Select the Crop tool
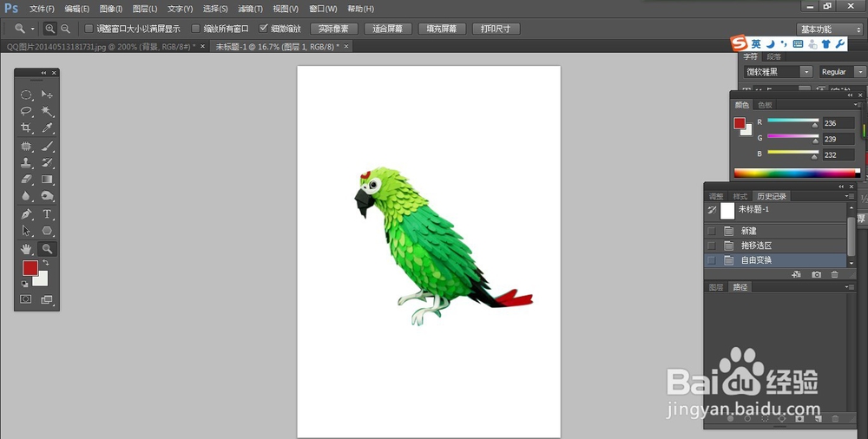Screen dimensions: 868x439 coord(26,128)
